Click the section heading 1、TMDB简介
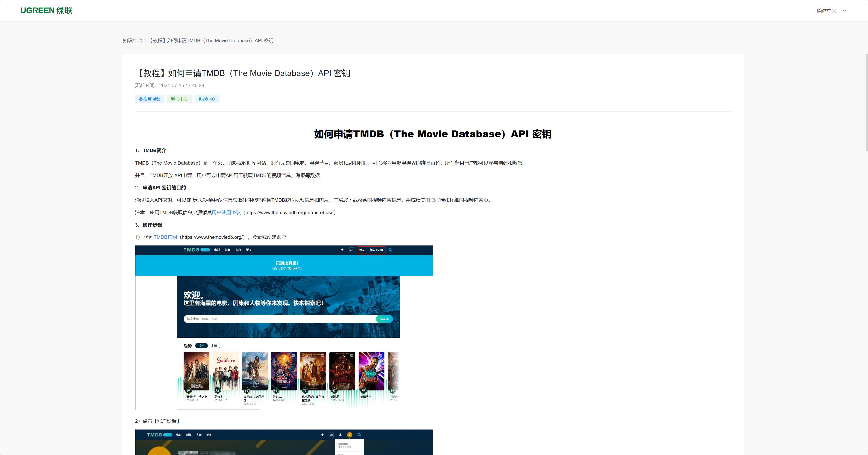The width and height of the screenshot is (868, 455). (151, 150)
